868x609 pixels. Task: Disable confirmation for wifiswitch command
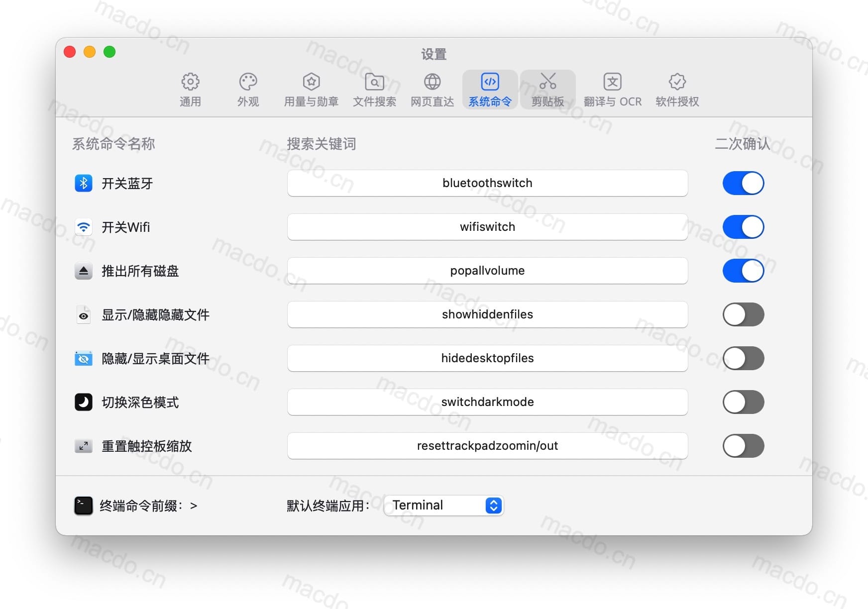click(x=743, y=227)
